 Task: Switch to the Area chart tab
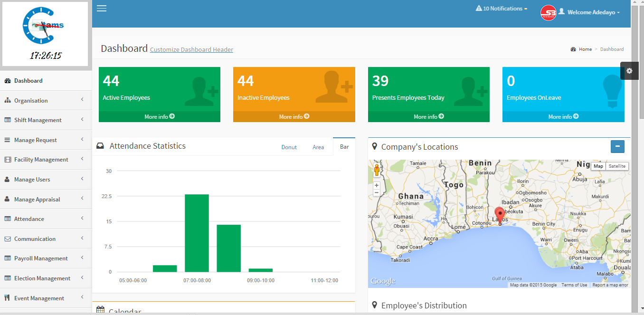tap(318, 147)
